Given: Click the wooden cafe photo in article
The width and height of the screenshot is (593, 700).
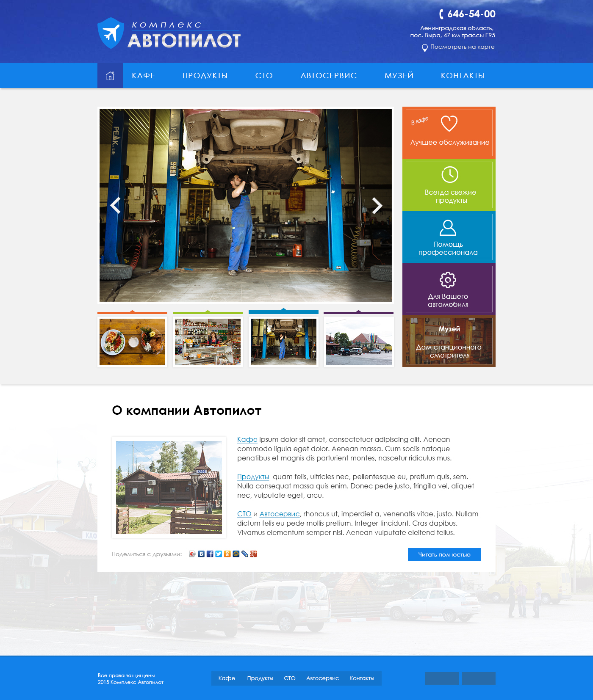Looking at the screenshot, I should pos(169,488).
